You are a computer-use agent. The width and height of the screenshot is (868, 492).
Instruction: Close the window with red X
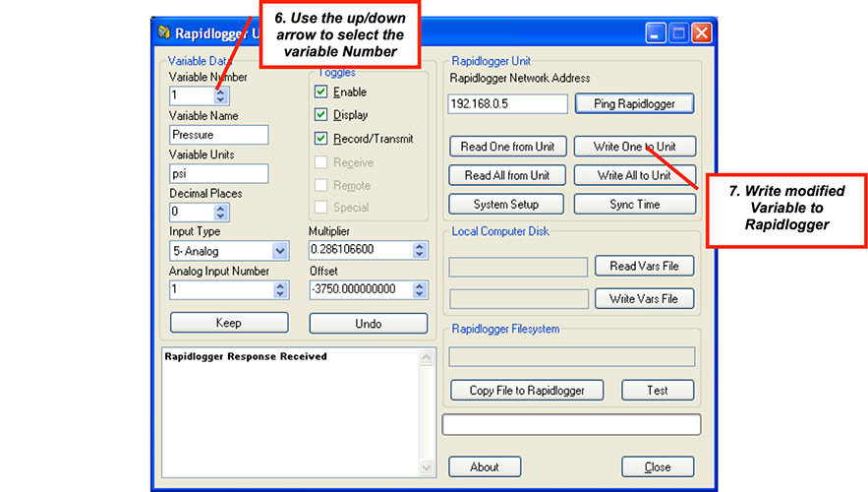point(702,33)
